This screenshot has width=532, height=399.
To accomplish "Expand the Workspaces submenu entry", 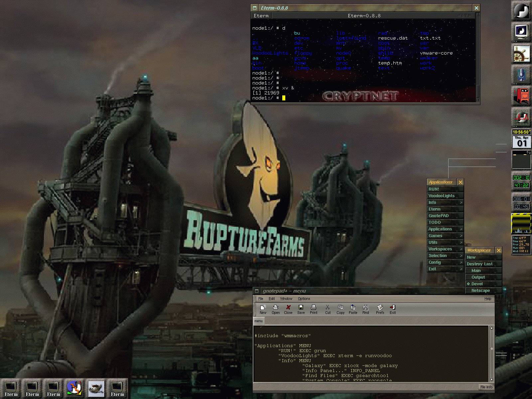I will click(445, 249).
